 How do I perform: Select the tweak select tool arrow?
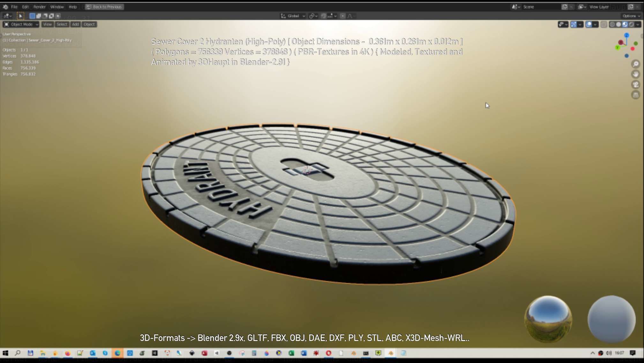pos(20,16)
